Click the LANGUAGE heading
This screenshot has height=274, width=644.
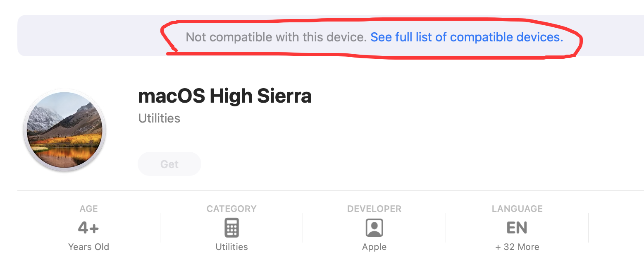(517, 209)
